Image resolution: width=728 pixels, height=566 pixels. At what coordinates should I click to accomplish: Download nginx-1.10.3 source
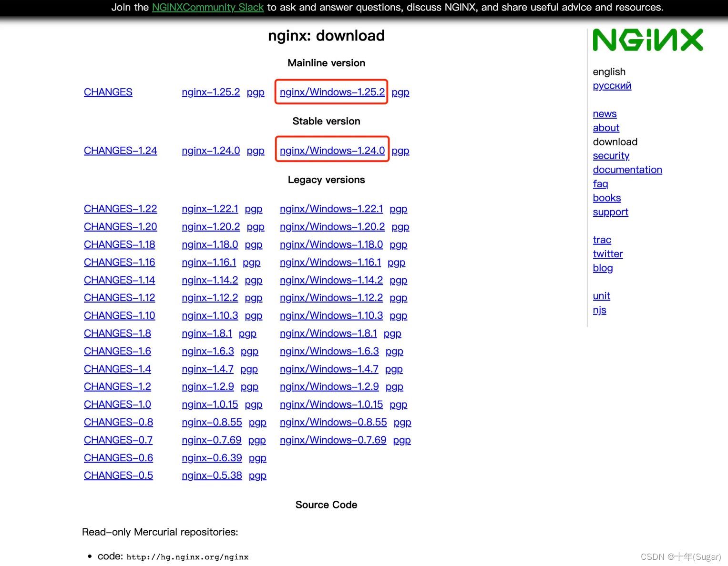210,316
